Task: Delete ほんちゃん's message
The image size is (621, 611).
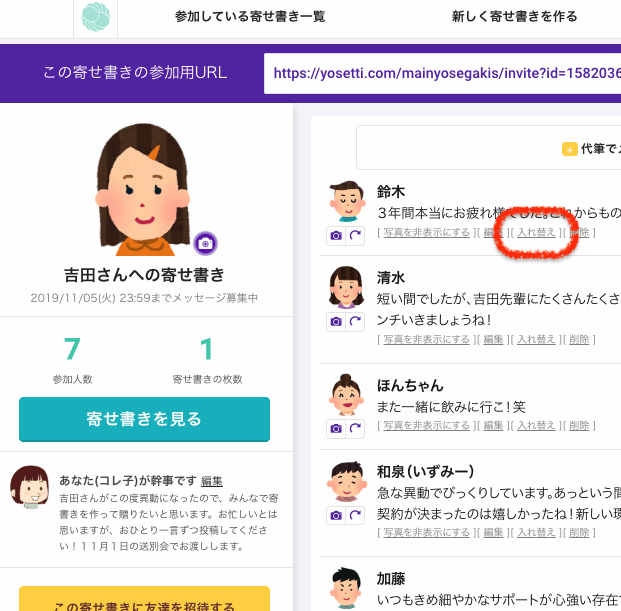Action: tap(579, 426)
